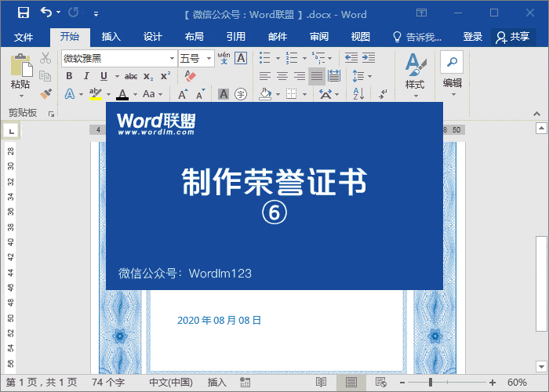This screenshot has width=549, height=392.
Task: Click the numbered list icon
Action: (291, 58)
